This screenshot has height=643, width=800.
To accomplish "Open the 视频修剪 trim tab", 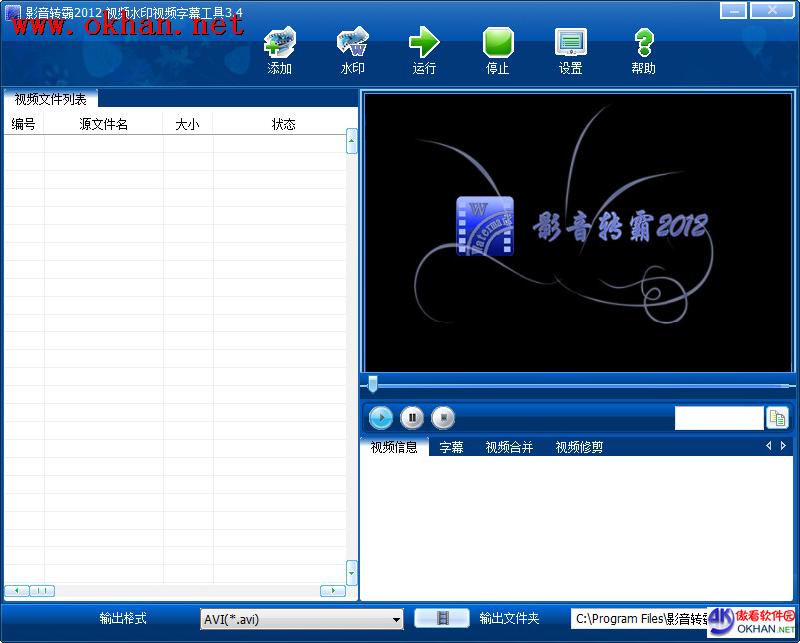I will (579, 448).
